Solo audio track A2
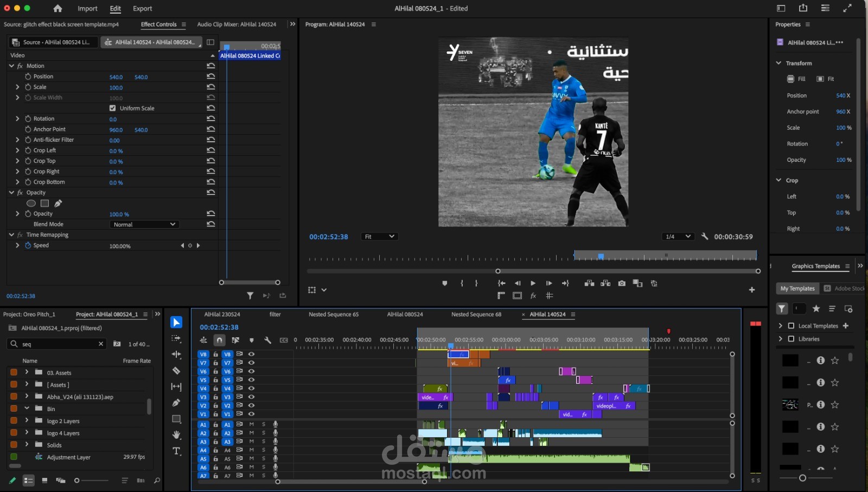Viewport: 868px width, 492px height. [x=264, y=433]
